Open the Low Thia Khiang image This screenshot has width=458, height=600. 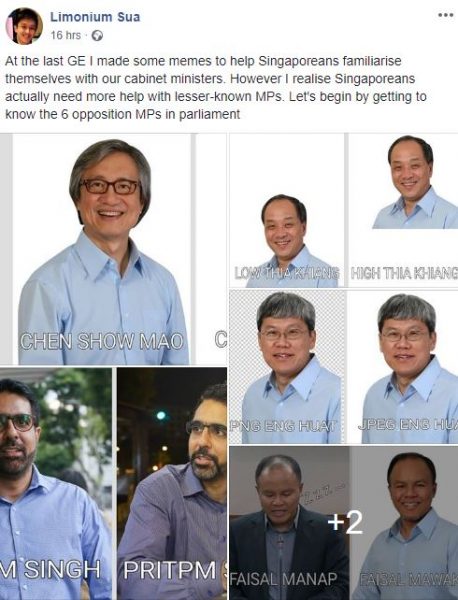pyautogui.click(x=286, y=210)
